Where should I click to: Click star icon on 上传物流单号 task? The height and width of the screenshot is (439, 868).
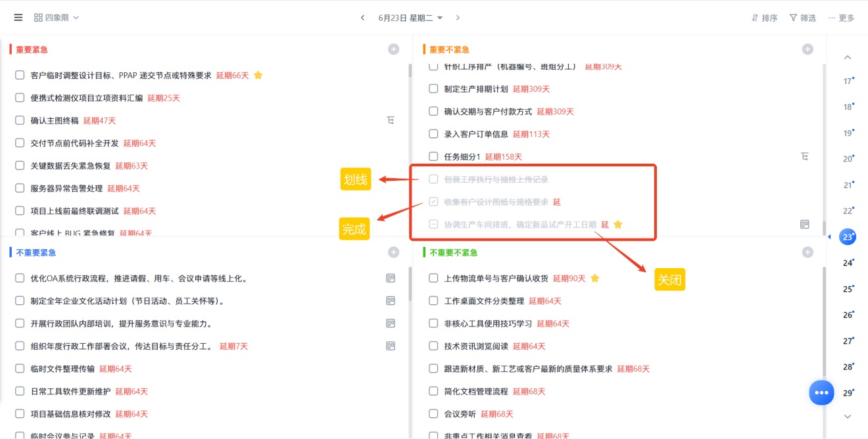(x=594, y=278)
